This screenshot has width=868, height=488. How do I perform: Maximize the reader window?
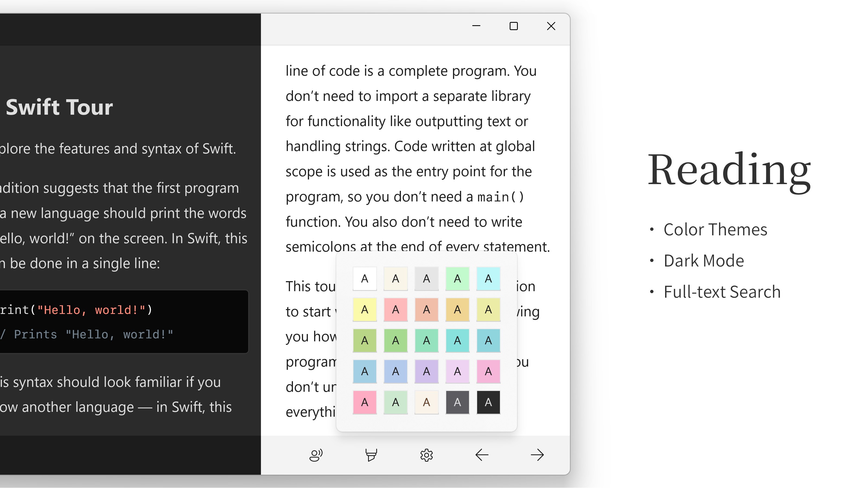[x=513, y=26]
